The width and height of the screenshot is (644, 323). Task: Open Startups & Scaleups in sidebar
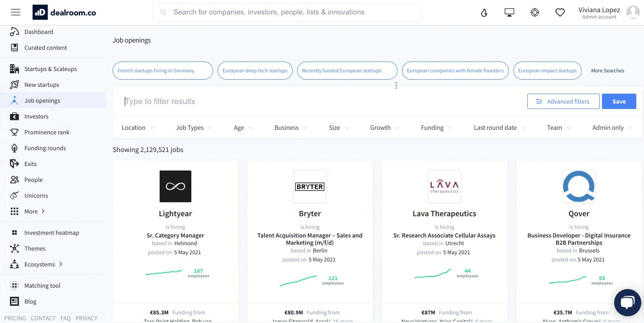51,69
